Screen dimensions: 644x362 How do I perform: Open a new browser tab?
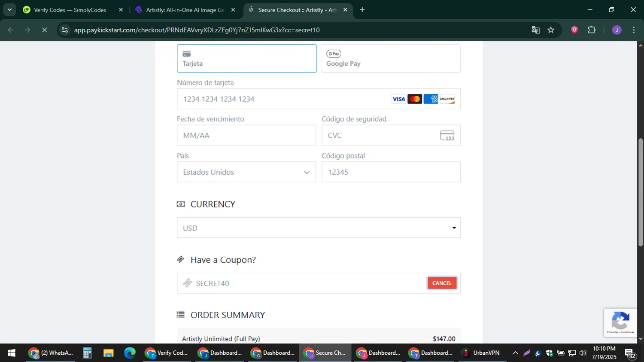[x=362, y=10]
